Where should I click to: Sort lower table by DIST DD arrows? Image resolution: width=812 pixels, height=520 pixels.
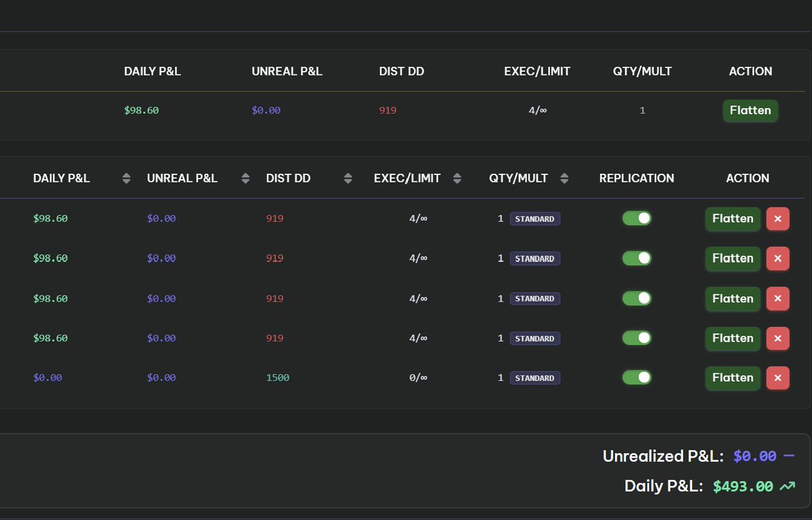click(348, 179)
